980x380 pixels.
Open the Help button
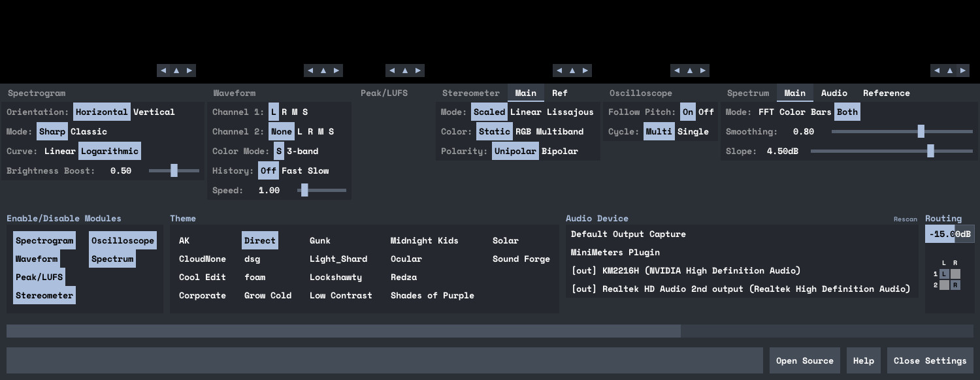[x=864, y=360]
